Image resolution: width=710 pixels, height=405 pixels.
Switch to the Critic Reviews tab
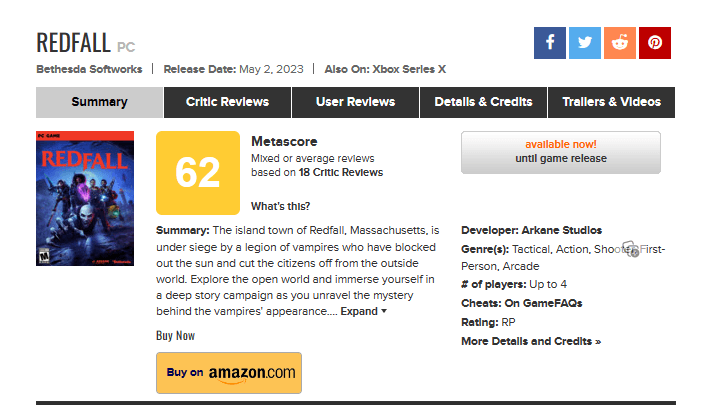click(227, 102)
